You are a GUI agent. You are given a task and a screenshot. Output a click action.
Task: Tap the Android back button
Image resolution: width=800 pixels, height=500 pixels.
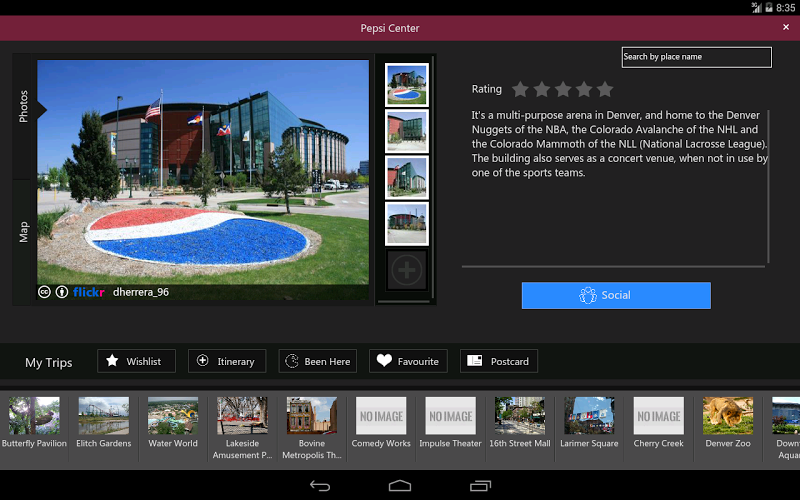[320, 486]
